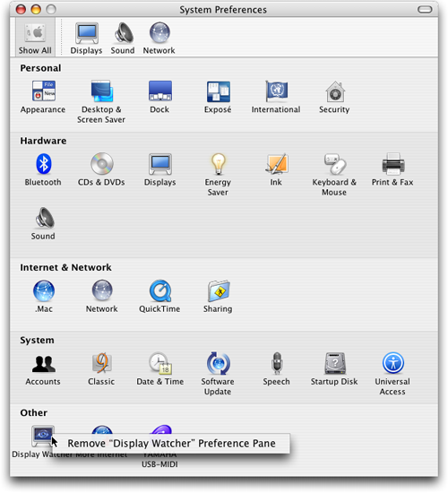
Task: Select Displays in the top toolbar
Action: coord(86,38)
